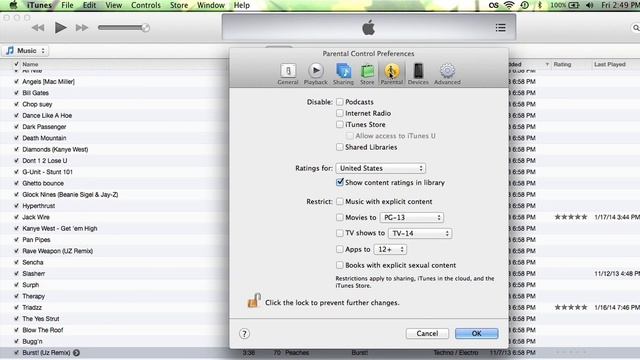Open the Advanced preferences pane

tap(447, 74)
